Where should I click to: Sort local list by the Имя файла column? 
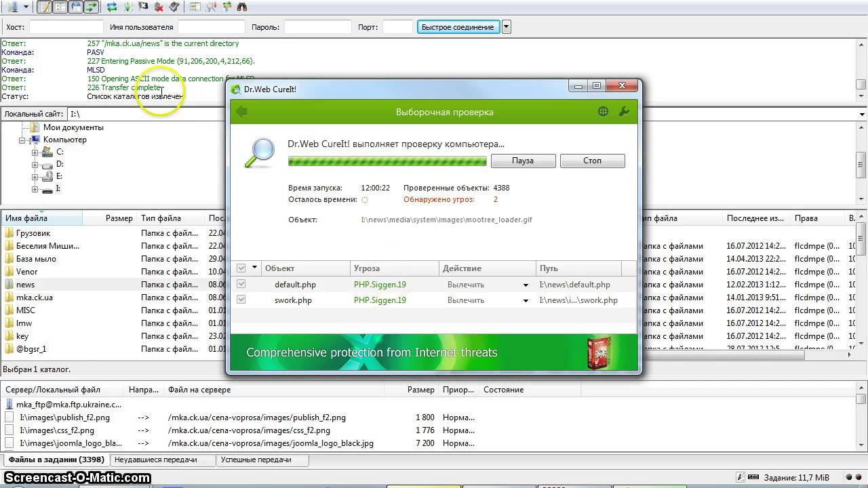click(41, 218)
